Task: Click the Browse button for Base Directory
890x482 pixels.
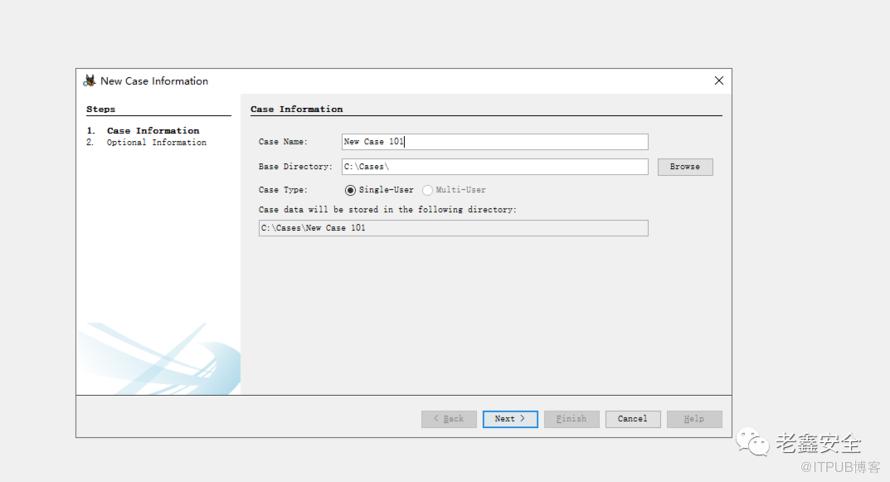Action: pyautogui.click(x=685, y=167)
